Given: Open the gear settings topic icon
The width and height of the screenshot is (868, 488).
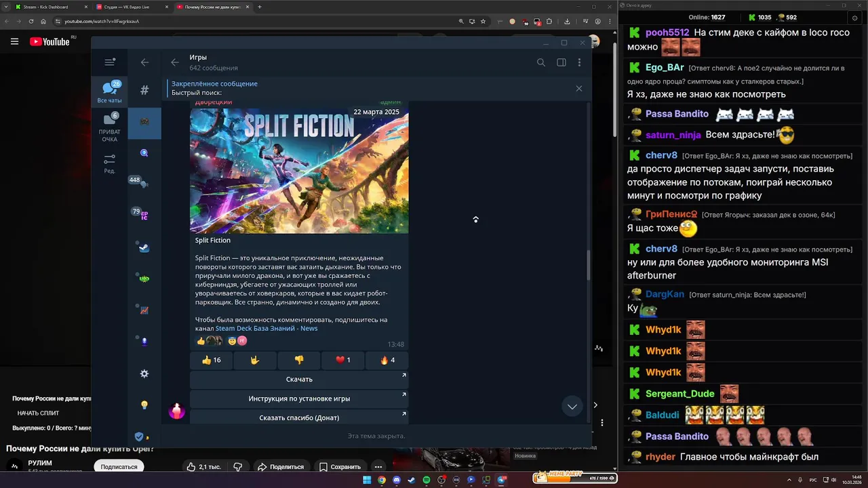Looking at the screenshot, I should coord(144,373).
